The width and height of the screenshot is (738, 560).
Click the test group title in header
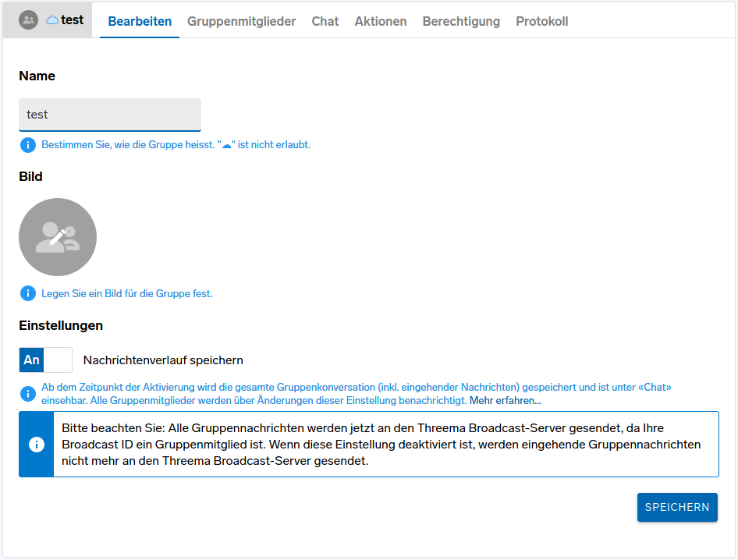pos(72,19)
